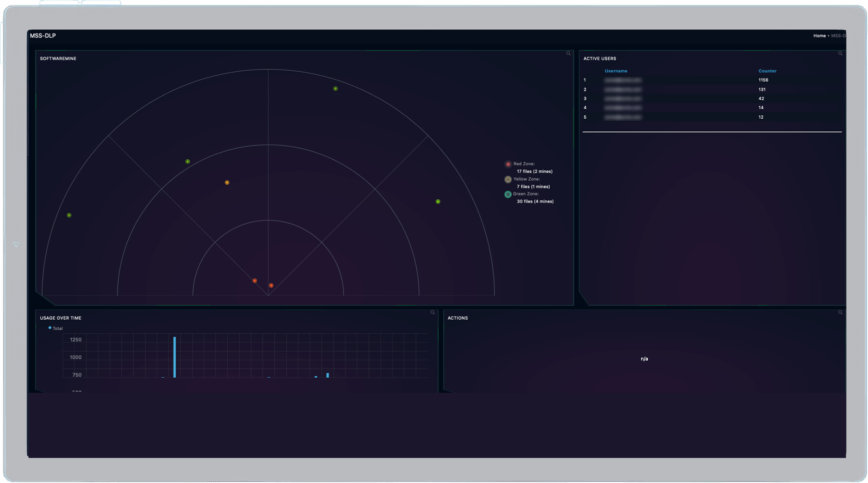The image size is (868, 483).
Task: Toggle the Total series legend
Action: tap(56, 328)
